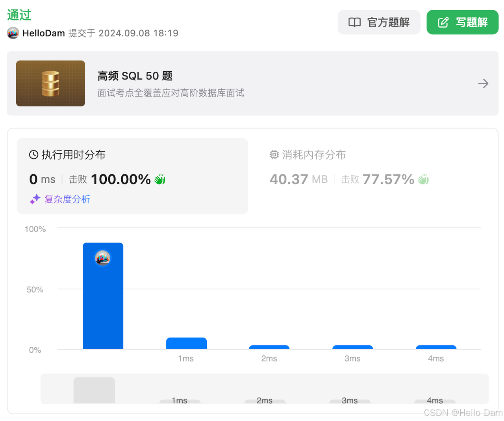
Task: Click submission time 2024.09.08 18:19
Action: [x=138, y=33]
